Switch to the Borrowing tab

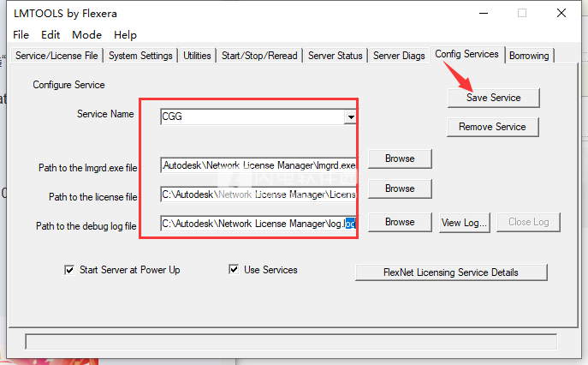[x=530, y=56]
